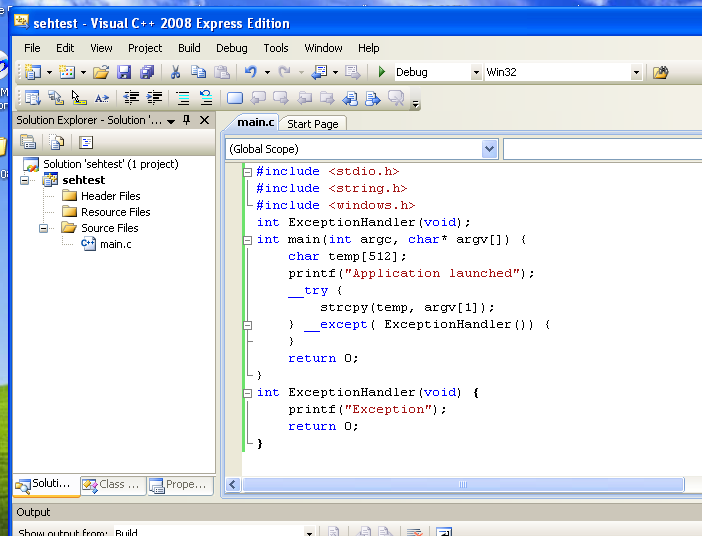
Task: Open the Edit menu
Action: pos(65,48)
